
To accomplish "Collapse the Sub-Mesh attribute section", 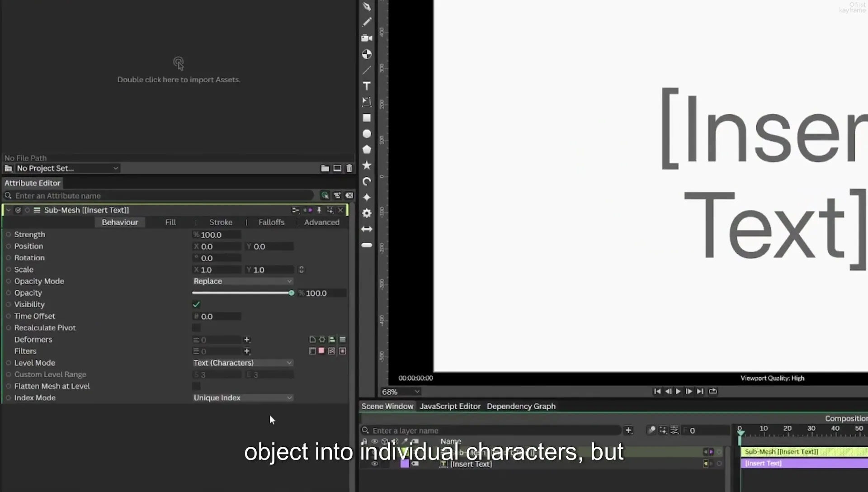I will click(x=8, y=210).
